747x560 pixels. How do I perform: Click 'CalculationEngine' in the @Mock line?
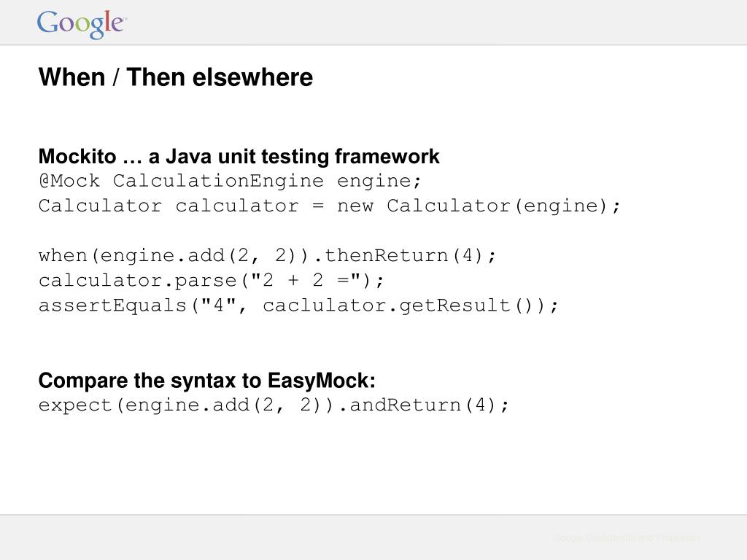coord(218,182)
